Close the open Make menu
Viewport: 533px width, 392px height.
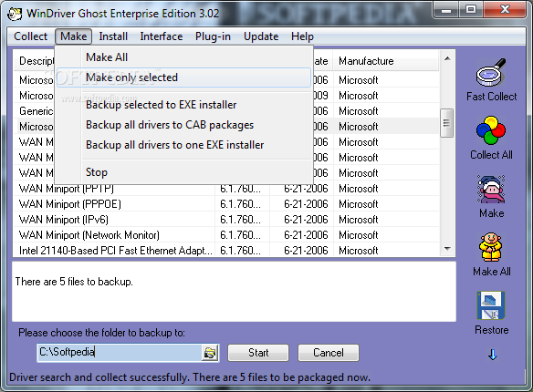[x=73, y=36]
